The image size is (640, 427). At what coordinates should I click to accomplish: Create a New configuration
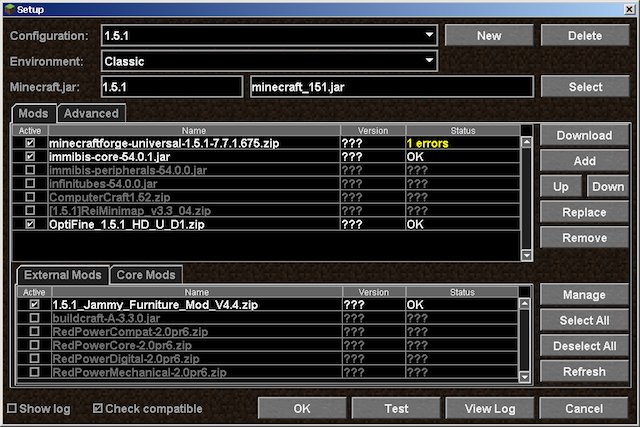pyautogui.click(x=489, y=36)
